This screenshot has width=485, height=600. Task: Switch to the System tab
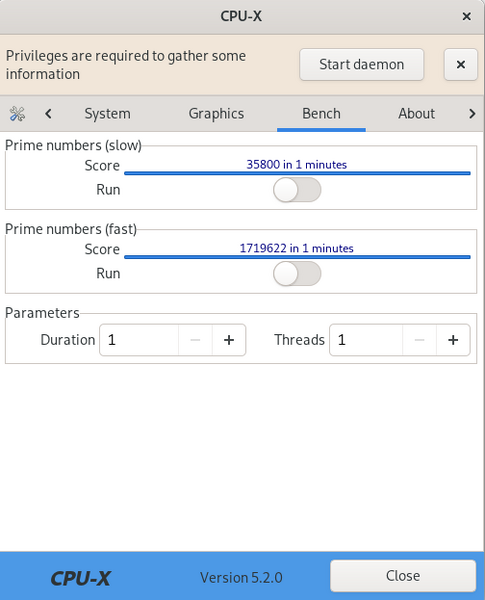(x=107, y=114)
